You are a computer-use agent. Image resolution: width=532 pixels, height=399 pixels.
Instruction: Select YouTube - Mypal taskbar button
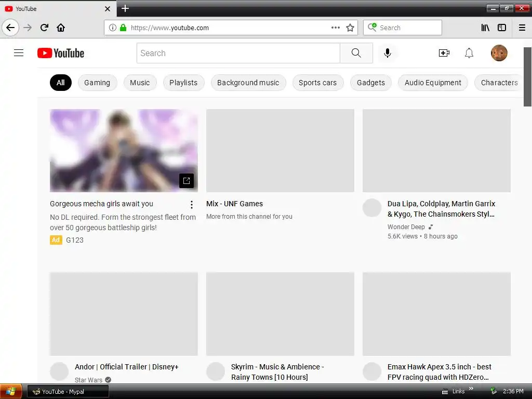coord(68,392)
